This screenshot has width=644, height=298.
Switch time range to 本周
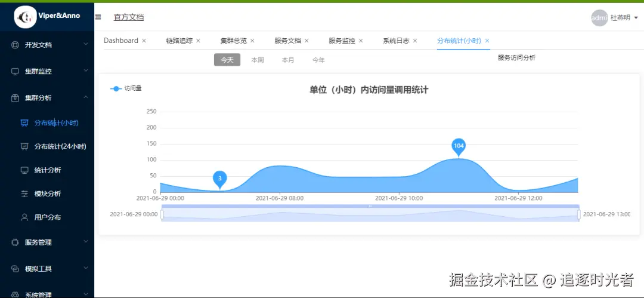(x=258, y=60)
